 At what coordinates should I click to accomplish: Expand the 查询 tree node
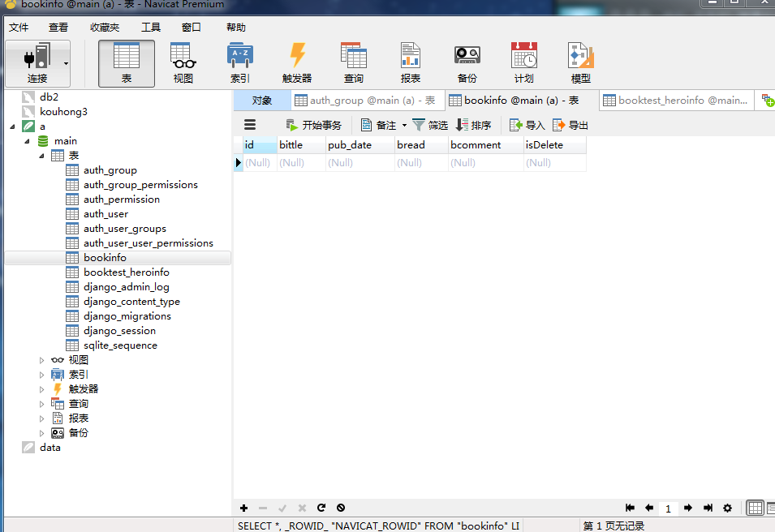pos(42,404)
